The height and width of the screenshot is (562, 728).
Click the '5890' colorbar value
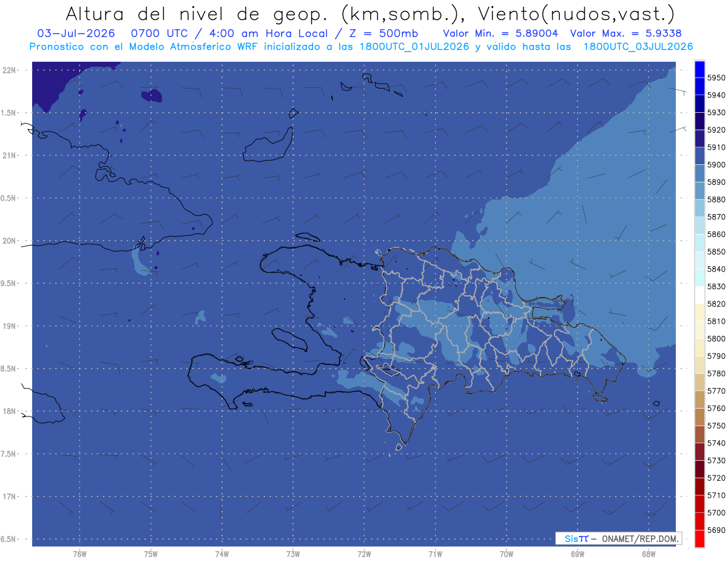[x=716, y=182]
